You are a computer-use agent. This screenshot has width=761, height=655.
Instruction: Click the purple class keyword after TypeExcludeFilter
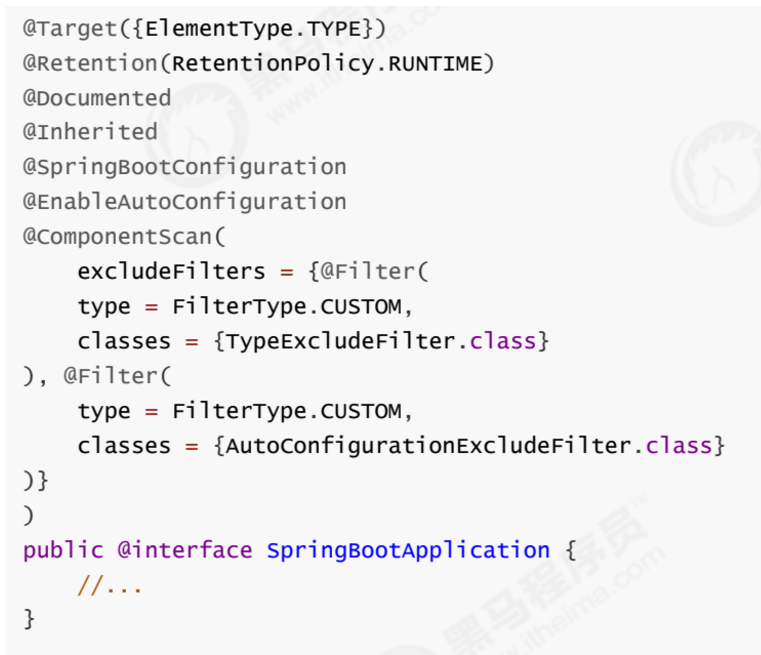503,341
